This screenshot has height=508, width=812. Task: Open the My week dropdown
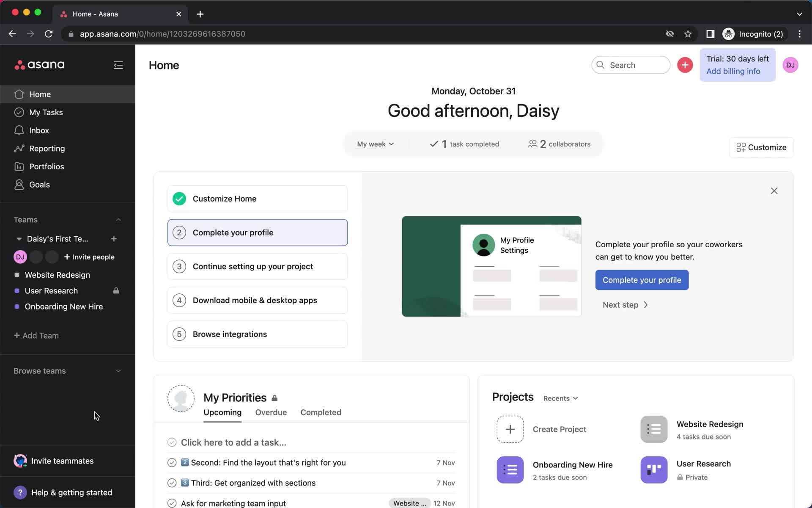(x=376, y=144)
